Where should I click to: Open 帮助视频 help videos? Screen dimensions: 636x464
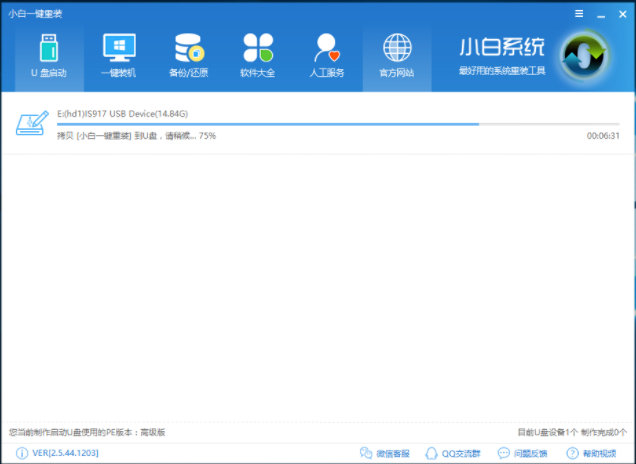tap(592, 453)
